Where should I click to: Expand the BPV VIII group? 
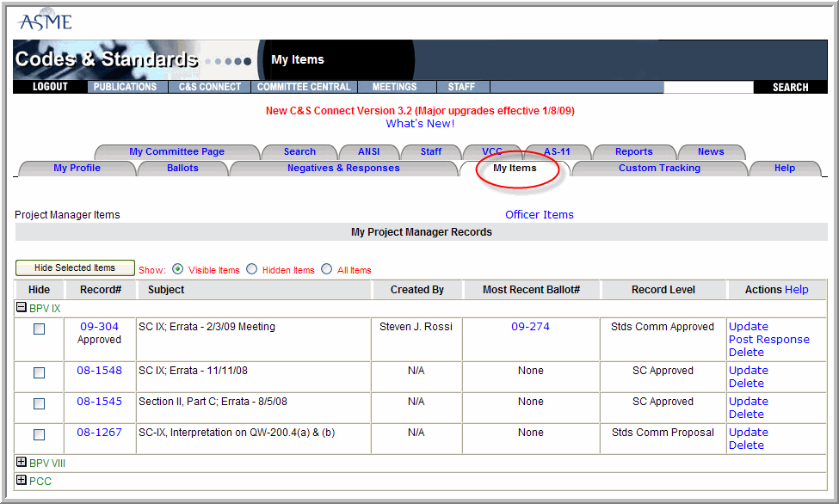(x=22, y=462)
